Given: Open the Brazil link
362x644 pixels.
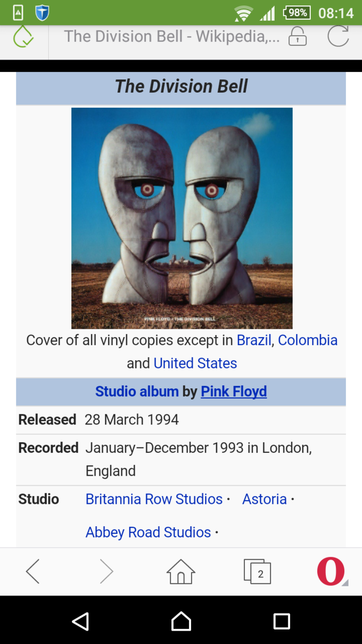Looking at the screenshot, I should point(254,340).
